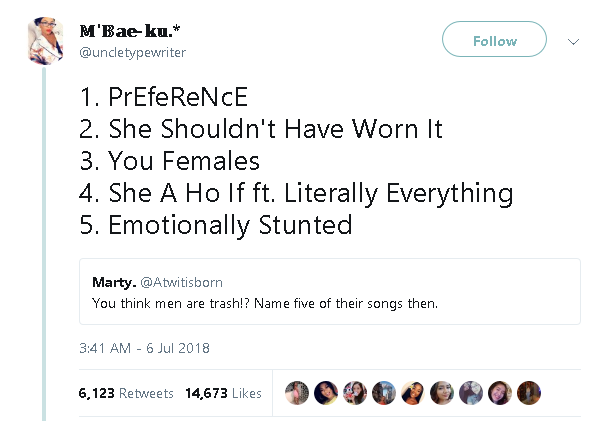
Task: Click the second liker avatar in the row
Action: [326, 393]
